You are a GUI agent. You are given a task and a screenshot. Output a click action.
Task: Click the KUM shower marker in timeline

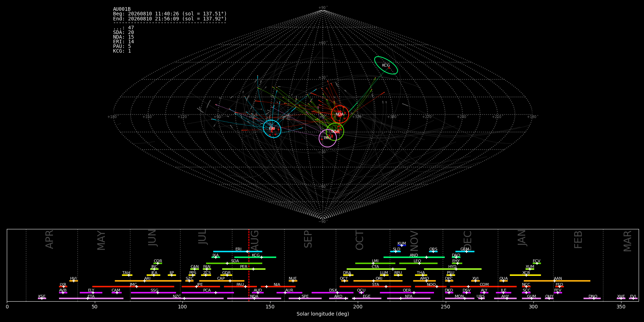point(402,245)
